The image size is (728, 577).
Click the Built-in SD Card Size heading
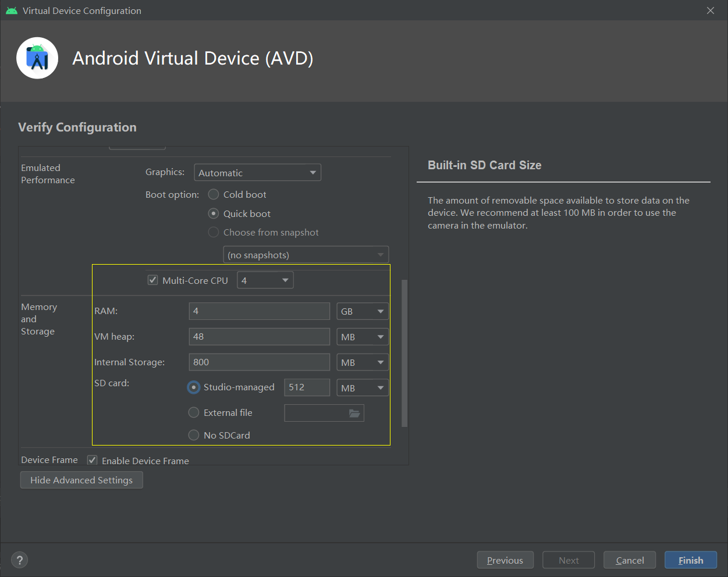485,165
